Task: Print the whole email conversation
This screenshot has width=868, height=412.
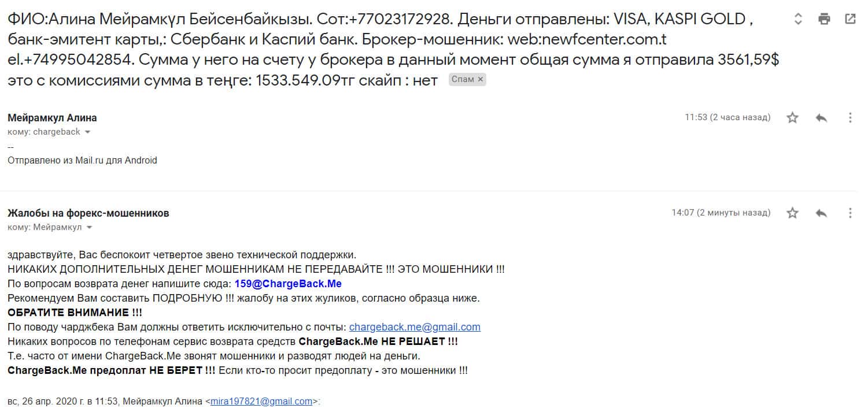Action: pos(824,19)
